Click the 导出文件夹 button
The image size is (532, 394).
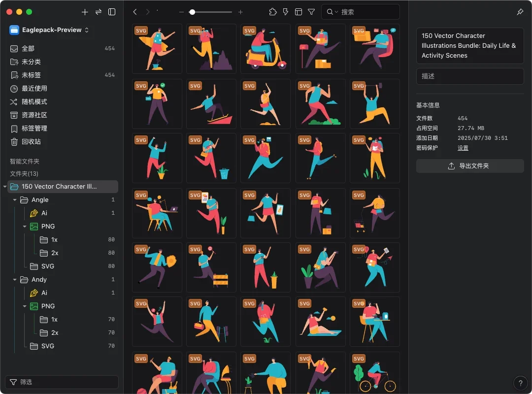coord(470,166)
